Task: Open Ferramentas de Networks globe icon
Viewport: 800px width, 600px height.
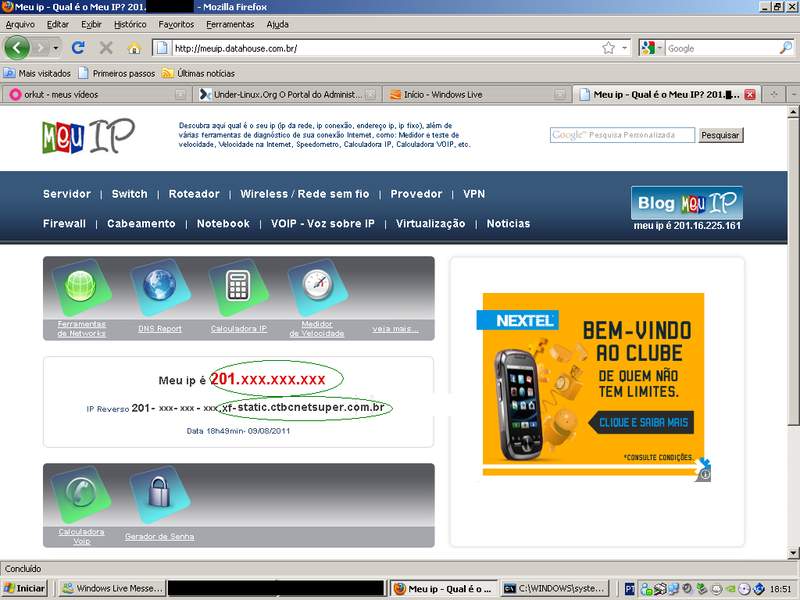Action: coord(81,287)
